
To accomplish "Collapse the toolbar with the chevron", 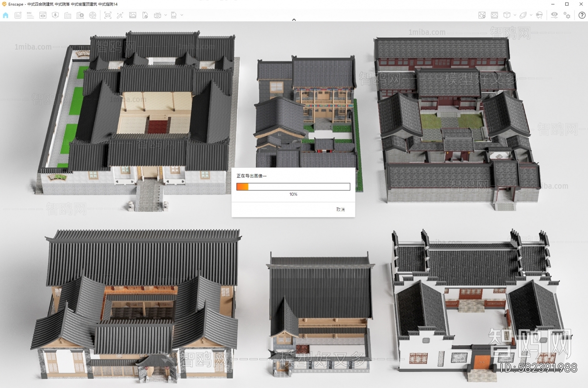I will tap(294, 20).
